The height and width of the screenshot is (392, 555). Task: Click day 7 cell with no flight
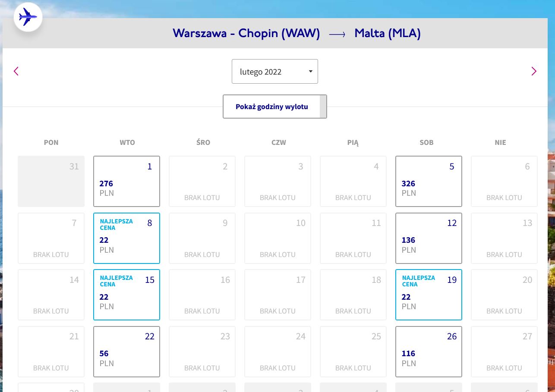point(51,238)
